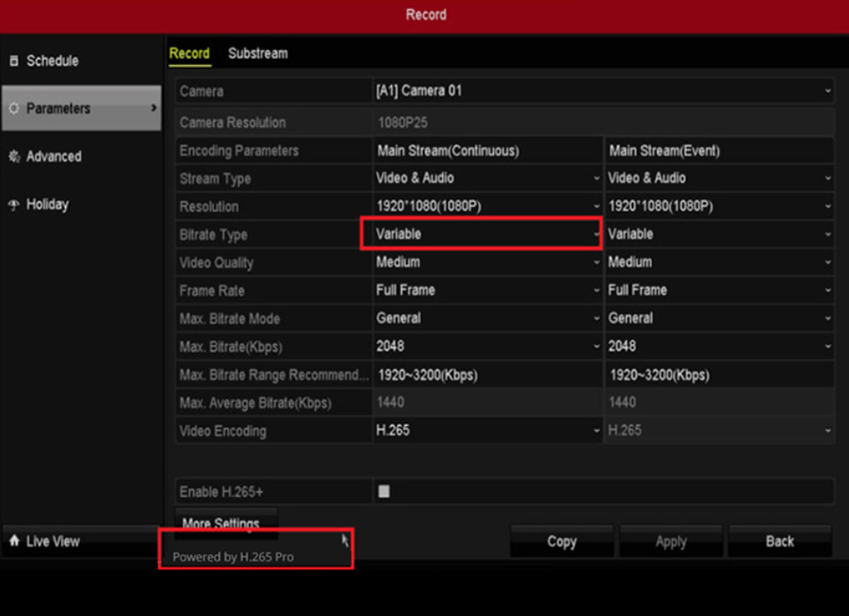Open Max. Bitrate Mode dropdown for Event stream
Screen dimensions: 849x616
point(718,319)
